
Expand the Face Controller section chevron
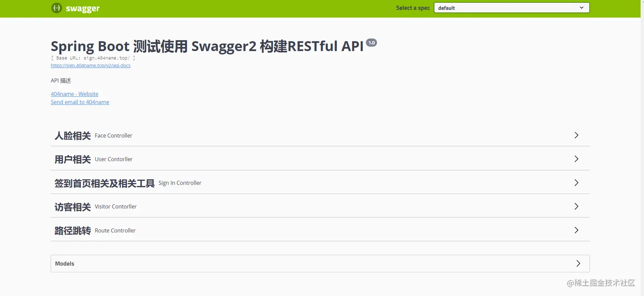point(576,135)
